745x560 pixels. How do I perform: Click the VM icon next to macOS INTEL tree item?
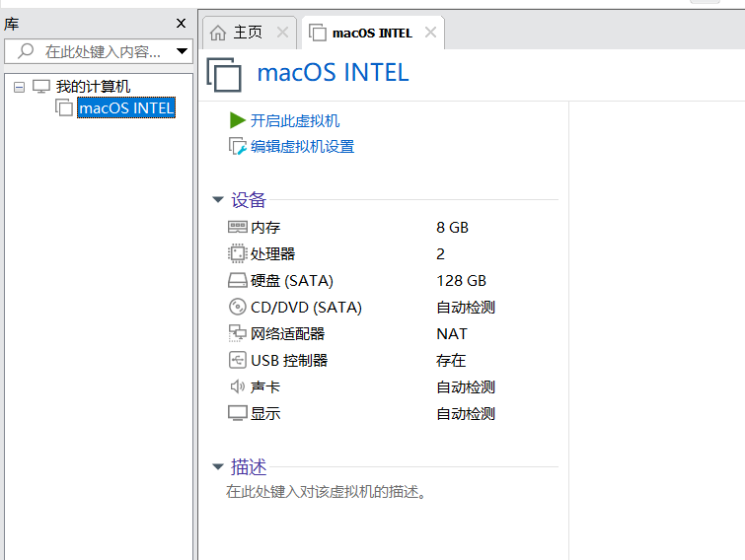tap(64, 107)
